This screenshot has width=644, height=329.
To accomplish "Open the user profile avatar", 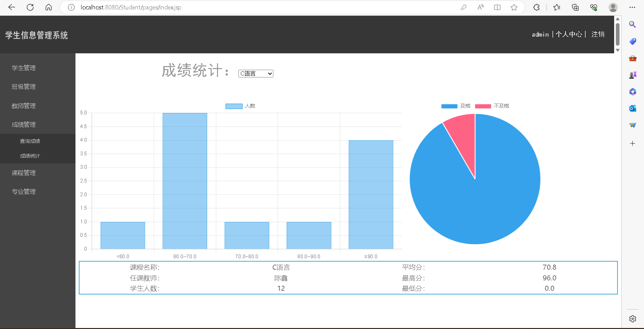I will point(613,7).
